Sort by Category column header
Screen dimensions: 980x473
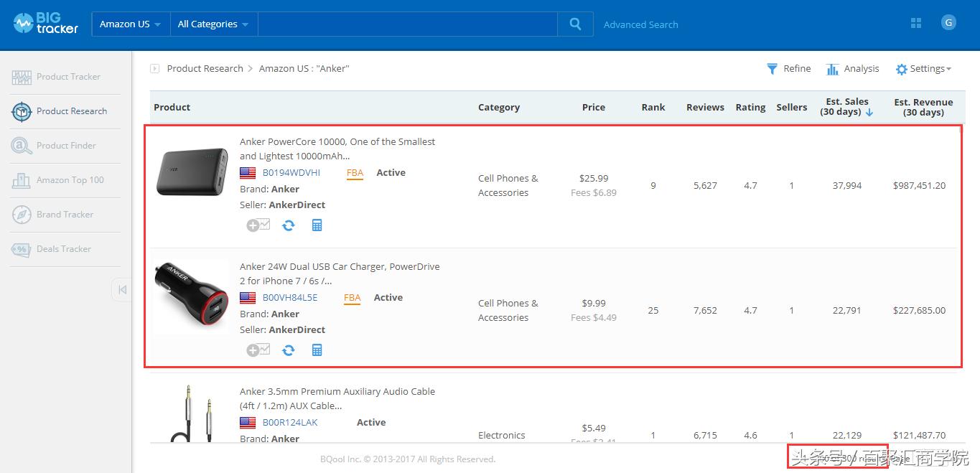pyautogui.click(x=498, y=107)
